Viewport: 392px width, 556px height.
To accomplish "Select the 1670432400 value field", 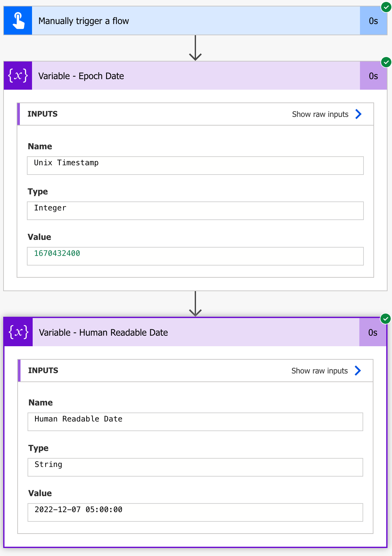I will (x=195, y=256).
